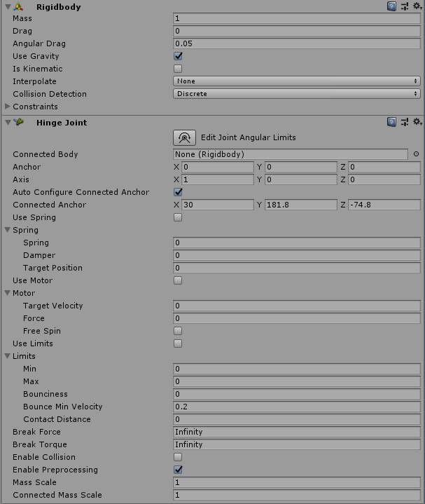Open Hinge Joint help reference icon
Viewport: 425px width, 504px height.
(x=391, y=122)
